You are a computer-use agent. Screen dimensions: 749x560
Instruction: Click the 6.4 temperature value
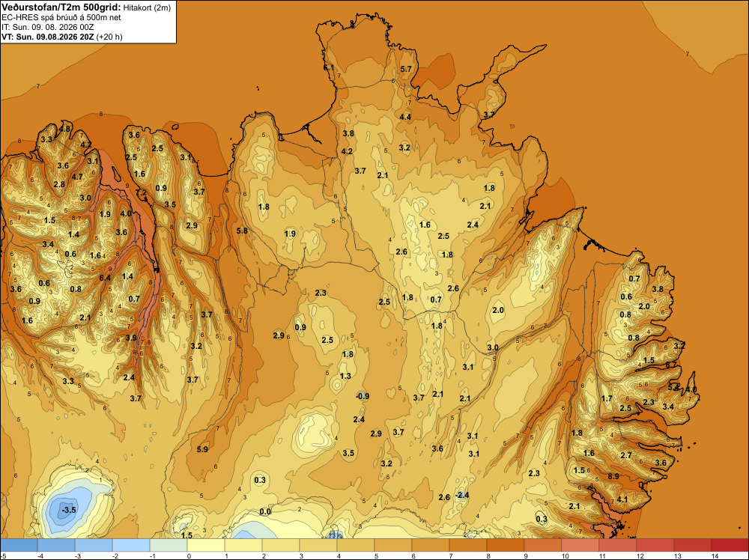pyautogui.click(x=105, y=278)
